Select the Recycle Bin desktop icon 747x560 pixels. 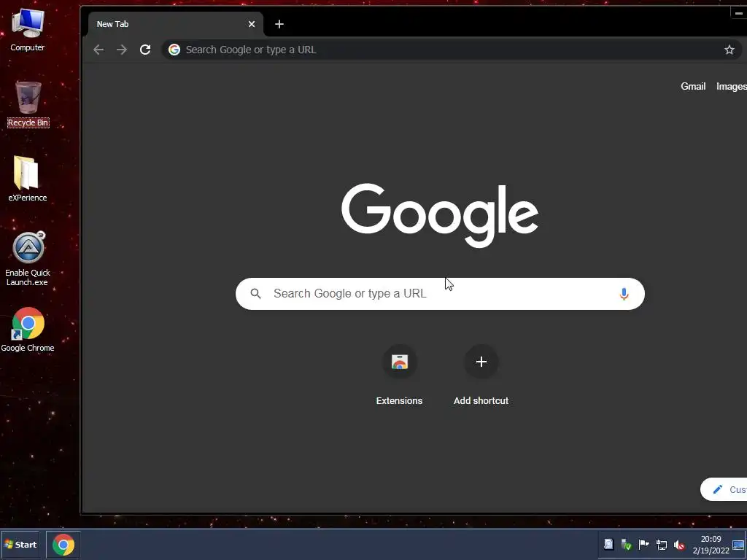click(28, 104)
